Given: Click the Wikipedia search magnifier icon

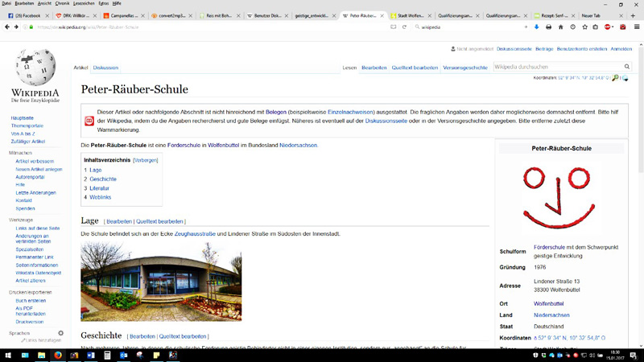Looking at the screenshot, I should (x=627, y=67).
